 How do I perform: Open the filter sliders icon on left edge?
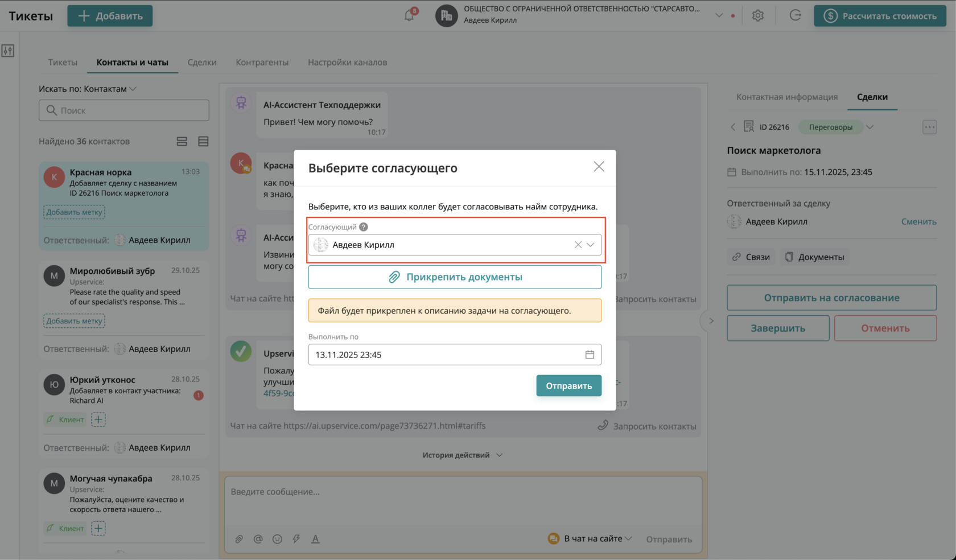(x=8, y=51)
